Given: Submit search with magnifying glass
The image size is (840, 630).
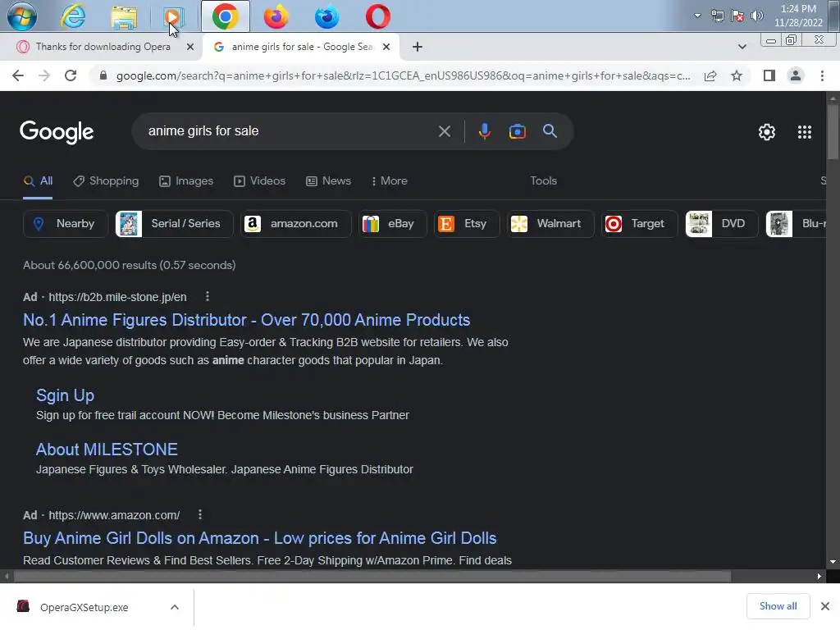Looking at the screenshot, I should tap(550, 131).
